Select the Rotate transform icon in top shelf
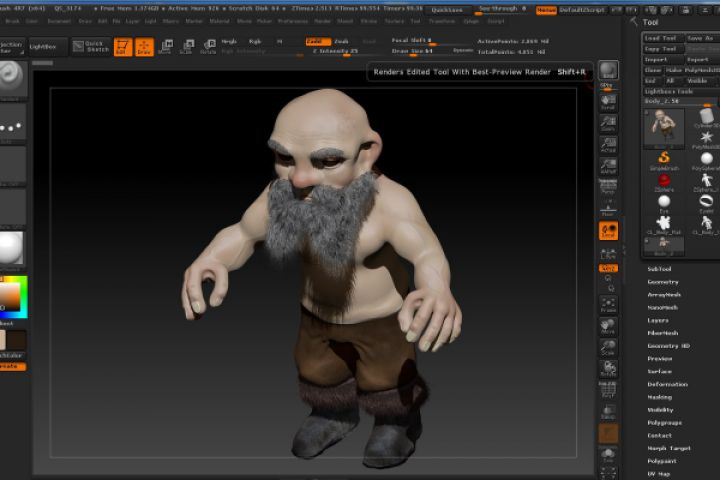This screenshot has height=480, width=720. tap(208, 47)
